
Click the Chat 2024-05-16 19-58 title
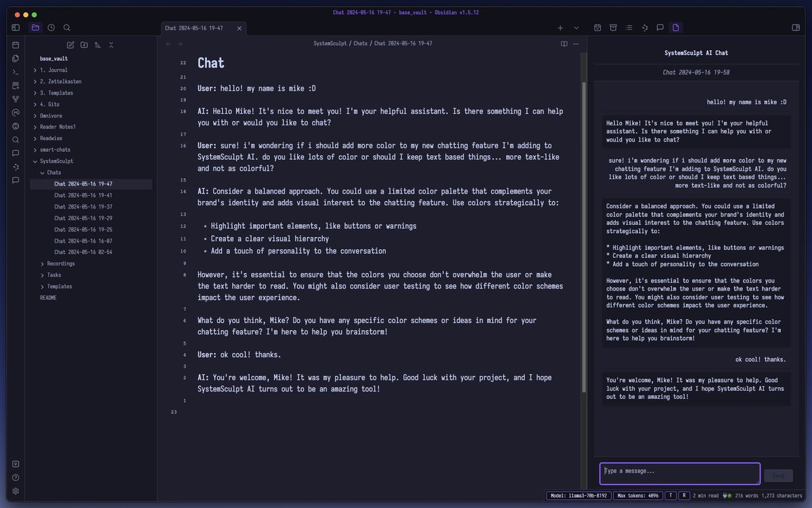[x=696, y=72]
